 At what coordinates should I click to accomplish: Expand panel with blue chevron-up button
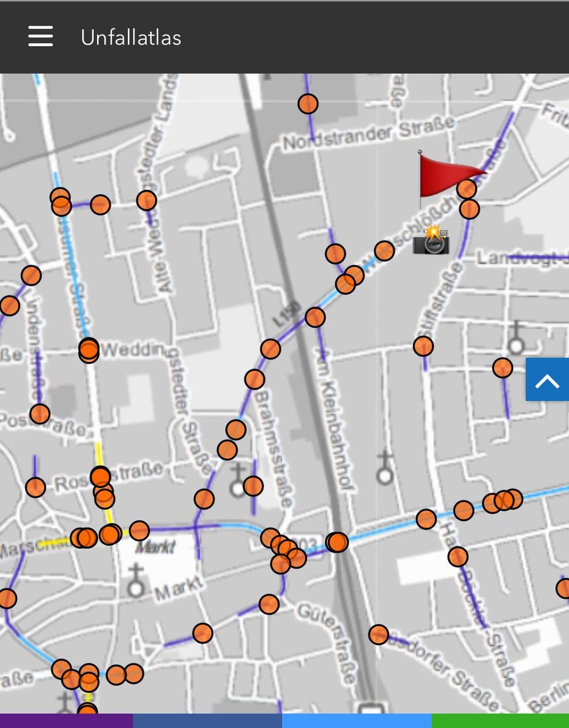point(547,380)
